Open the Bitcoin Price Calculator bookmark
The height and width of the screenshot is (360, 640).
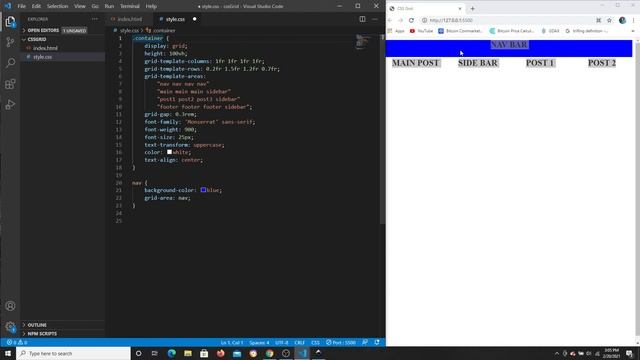tap(512, 31)
